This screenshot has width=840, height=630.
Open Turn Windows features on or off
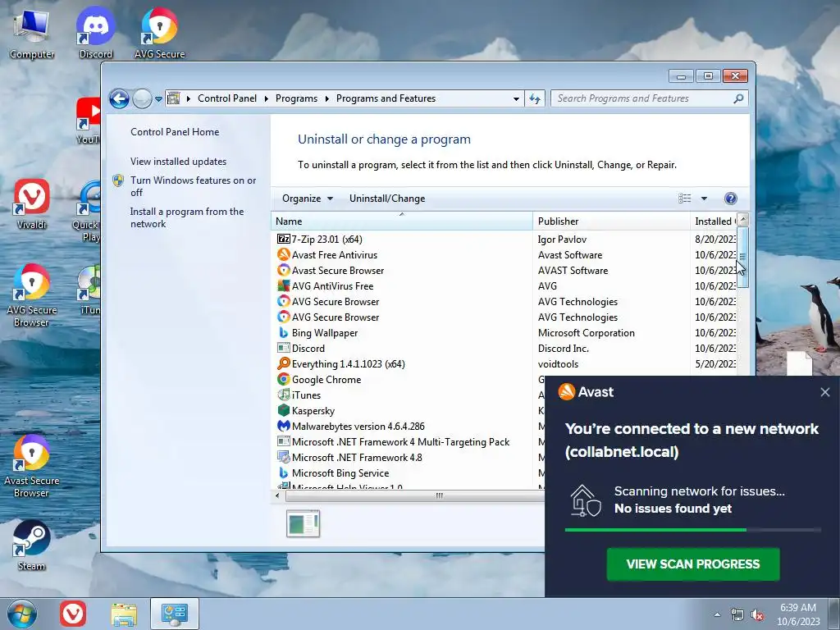(x=193, y=186)
